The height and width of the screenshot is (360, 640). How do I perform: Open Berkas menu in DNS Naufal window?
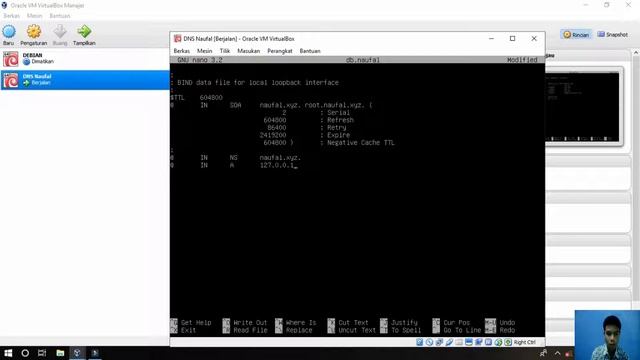point(182,51)
